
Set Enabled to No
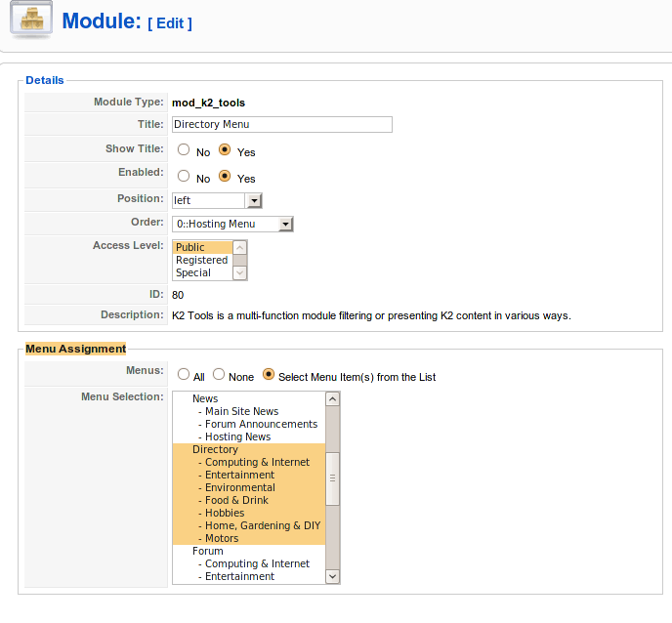coord(184,176)
